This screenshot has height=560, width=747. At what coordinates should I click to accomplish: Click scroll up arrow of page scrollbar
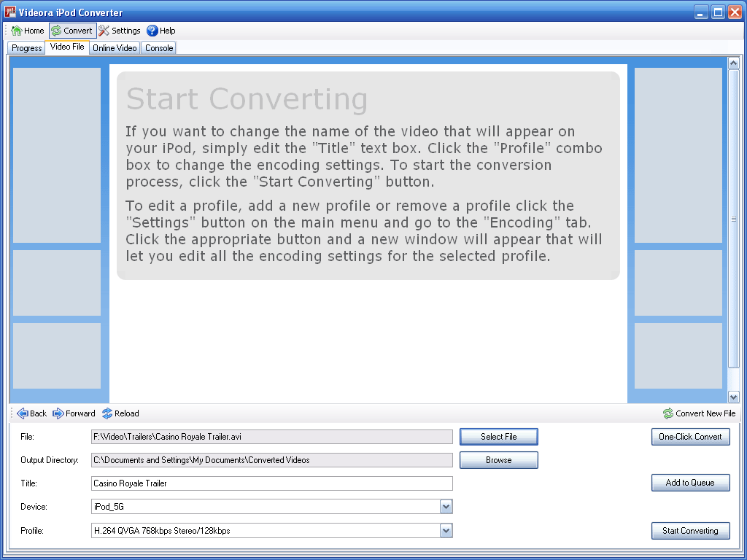(734, 63)
